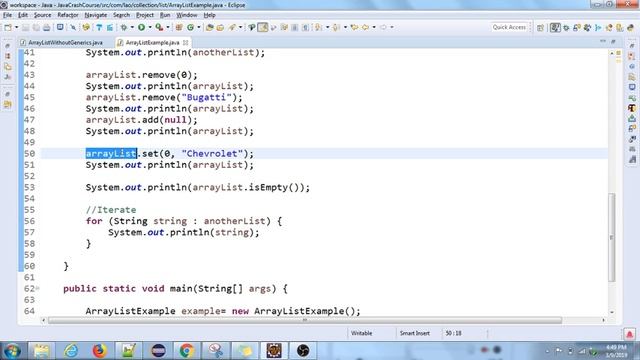Image resolution: width=640 pixels, height=360 pixels.
Task: Open Firefox from the taskbar
Action: click(100, 351)
